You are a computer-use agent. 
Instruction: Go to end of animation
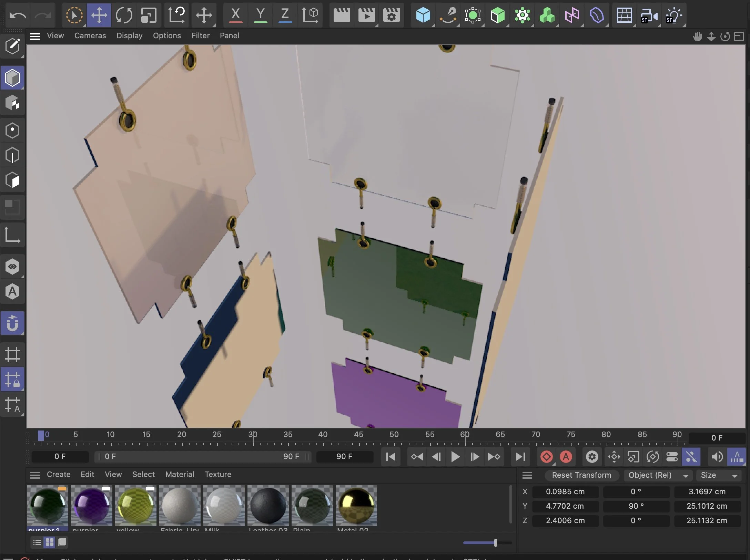click(520, 457)
